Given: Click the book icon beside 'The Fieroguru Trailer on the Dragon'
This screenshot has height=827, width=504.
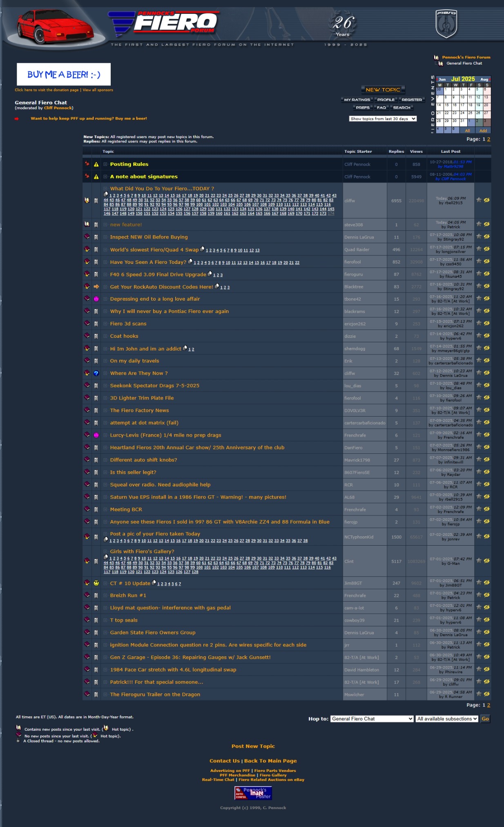Looking at the screenshot, I should click(x=87, y=694).
